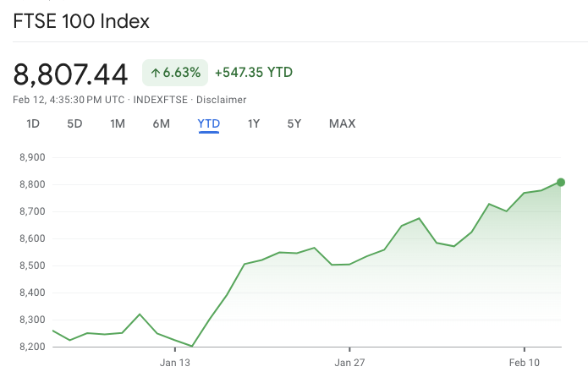Viewport: 588px width, 383px height.
Task: Show the 1M chart view
Action: pos(118,123)
